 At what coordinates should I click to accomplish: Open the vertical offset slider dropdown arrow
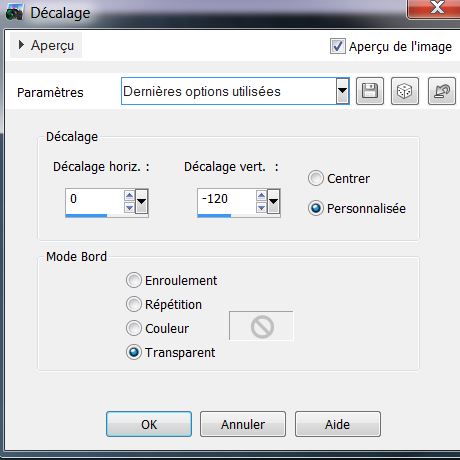pos(273,201)
